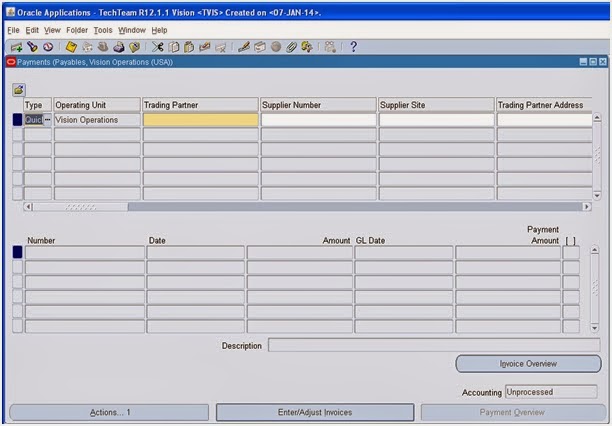Open the Type list of values button

point(47,120)
